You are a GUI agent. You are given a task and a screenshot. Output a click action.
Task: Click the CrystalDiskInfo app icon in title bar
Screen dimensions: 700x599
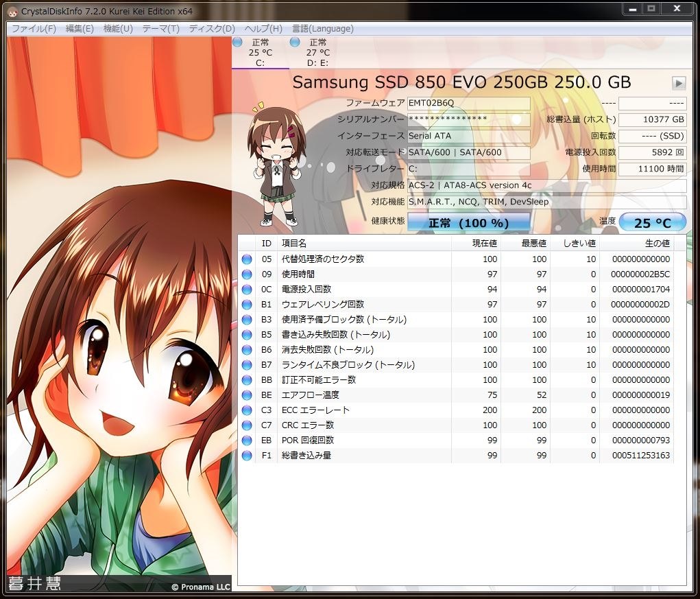tap(12, 11)
